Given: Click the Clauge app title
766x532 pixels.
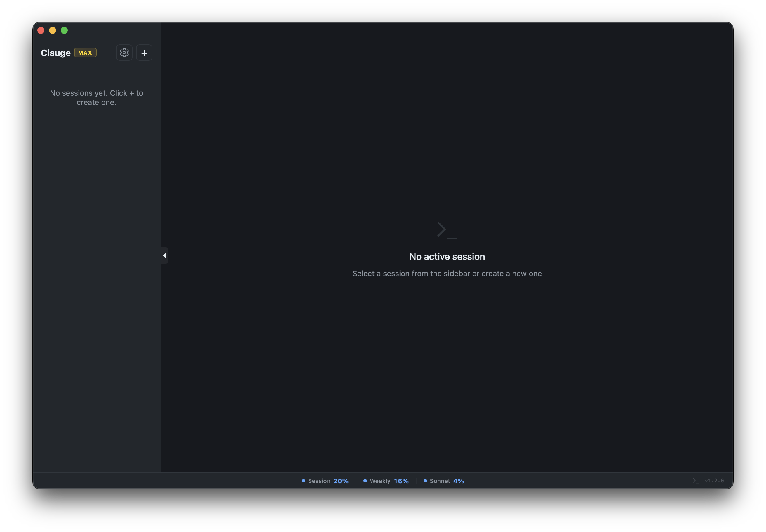Looking at the screenshot, I should [56, 53].
